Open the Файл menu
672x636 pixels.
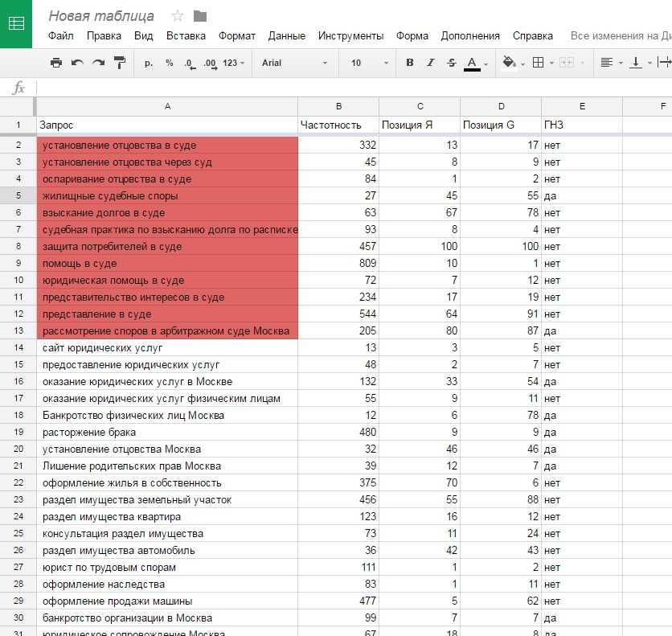pos(60,36)
